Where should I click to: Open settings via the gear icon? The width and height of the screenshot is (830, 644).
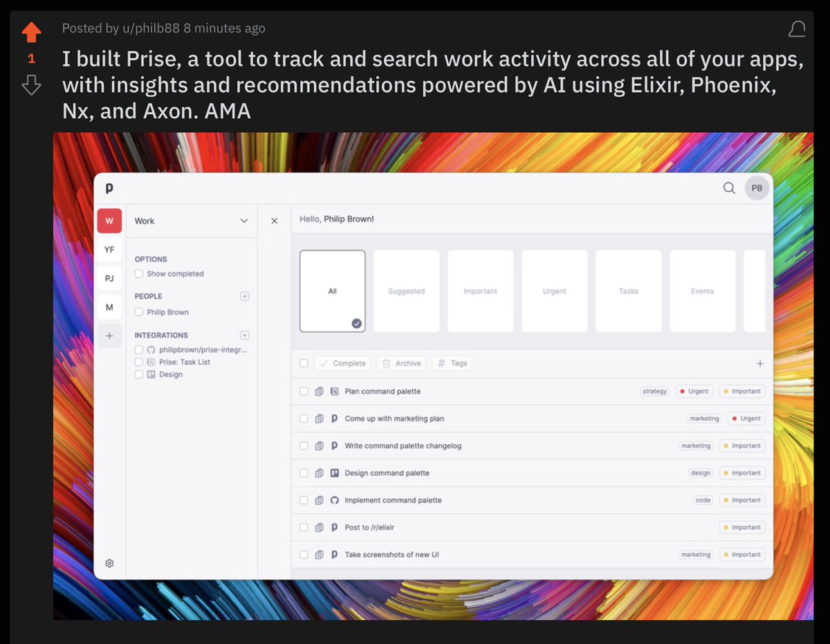click(x=109, y=563)
